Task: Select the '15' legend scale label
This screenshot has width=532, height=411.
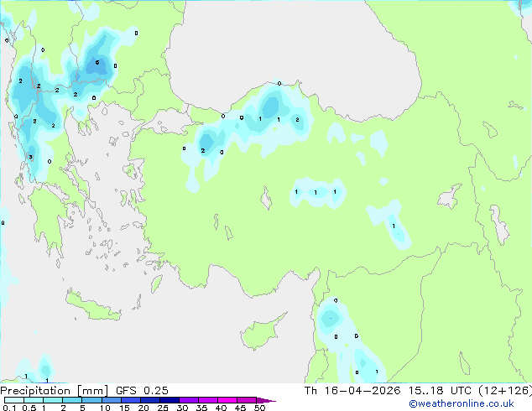Action: (x=124, y=408)
